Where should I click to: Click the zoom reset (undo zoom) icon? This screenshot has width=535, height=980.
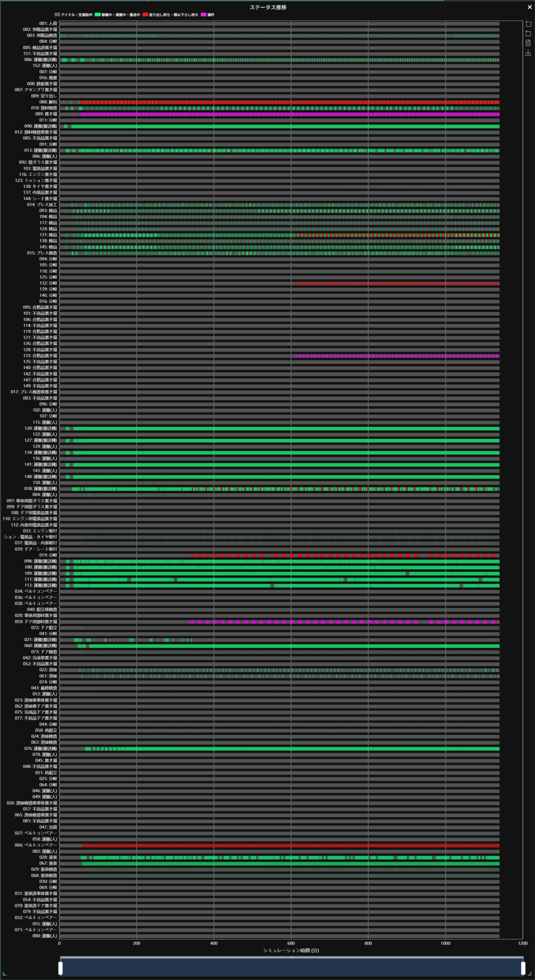point(528,34)
